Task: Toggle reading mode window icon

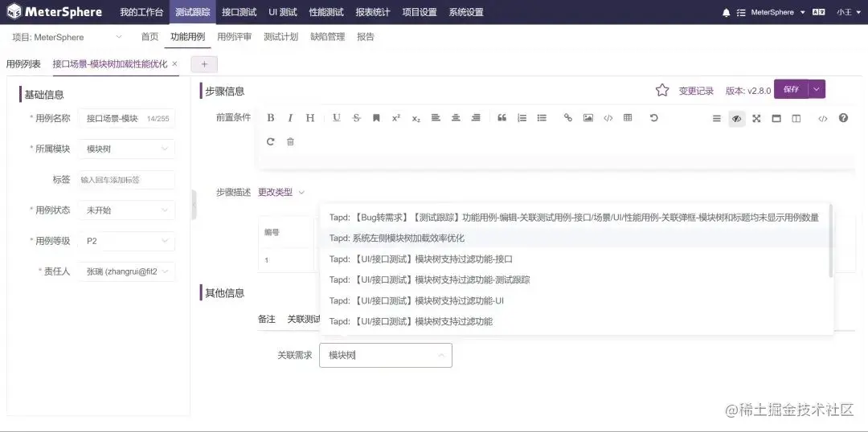Action: tap(776, 118)
